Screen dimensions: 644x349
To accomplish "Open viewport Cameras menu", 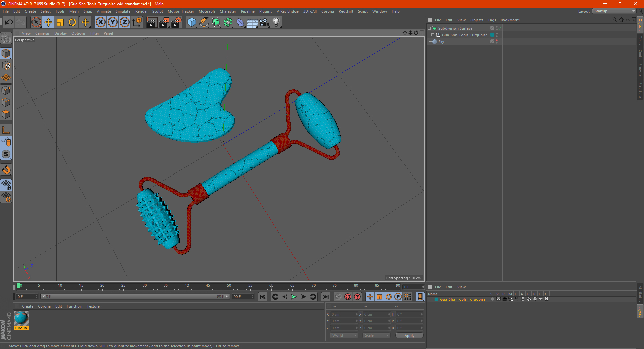I will (x=42, y=33).
